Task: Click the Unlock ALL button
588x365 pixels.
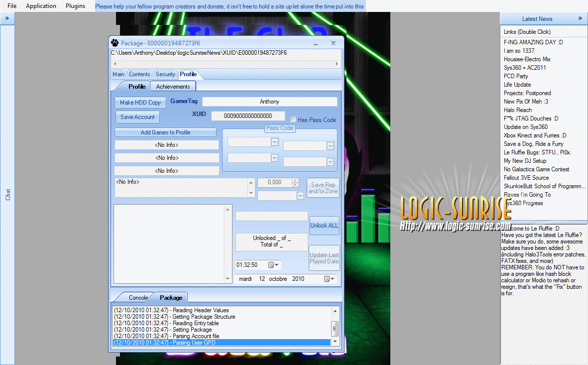Action: (324, 226)
